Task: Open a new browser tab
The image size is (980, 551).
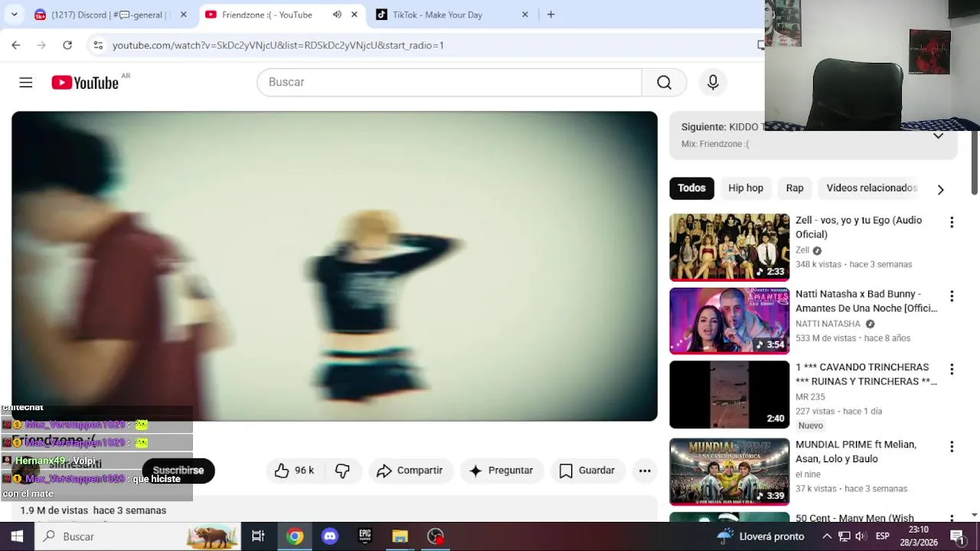Action: tap(550, 15)
